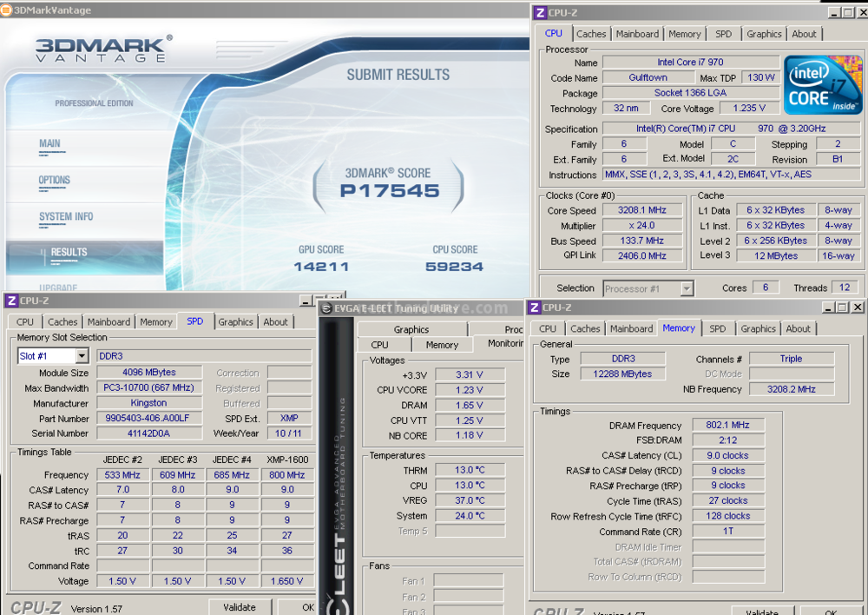Click the Bus Speed value 133.7 MHz

coord(642,241)
